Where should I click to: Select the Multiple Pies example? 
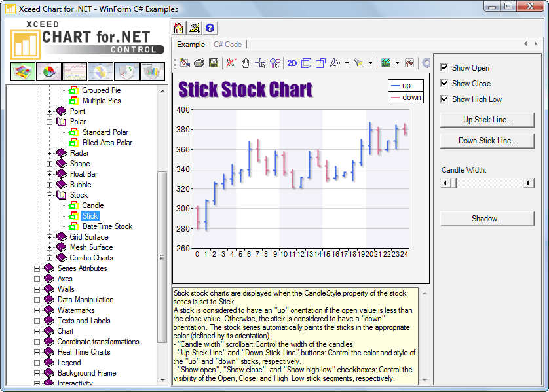tap(102, 101)
